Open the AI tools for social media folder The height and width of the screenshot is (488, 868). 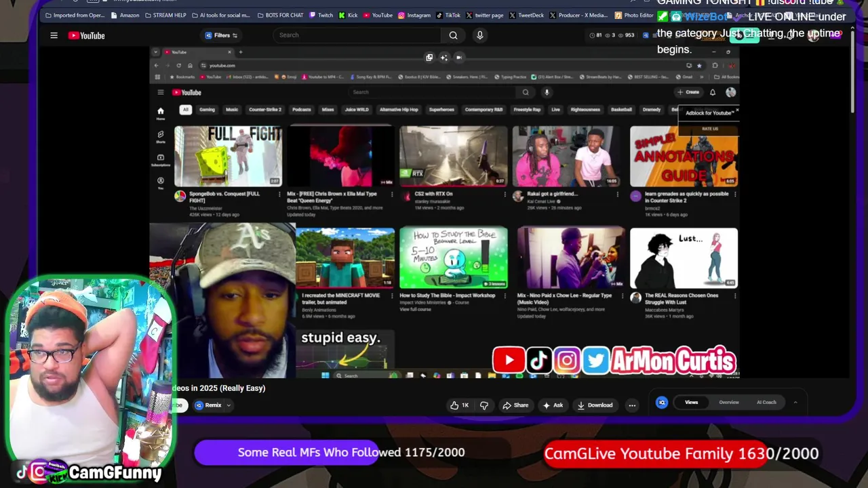(220, 15)
